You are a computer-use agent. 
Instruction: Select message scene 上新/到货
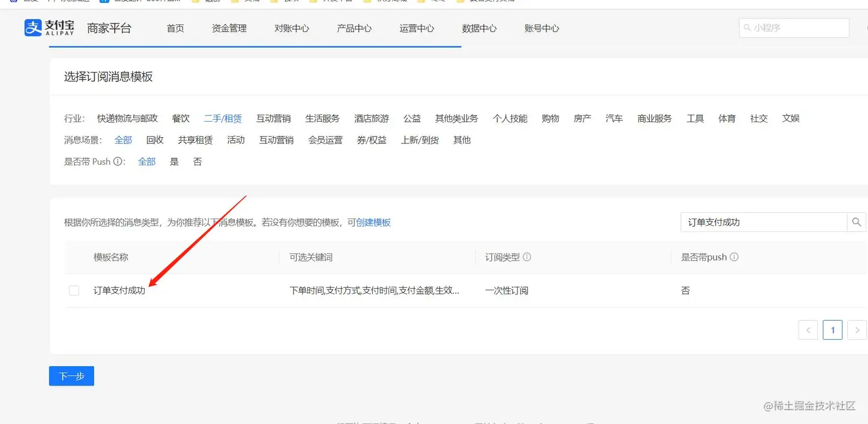tap(420, 140)
